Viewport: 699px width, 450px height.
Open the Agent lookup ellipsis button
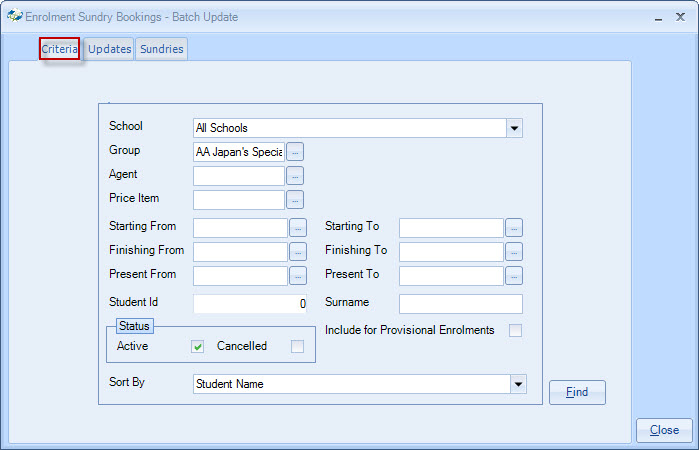click(x=294, y=175)
